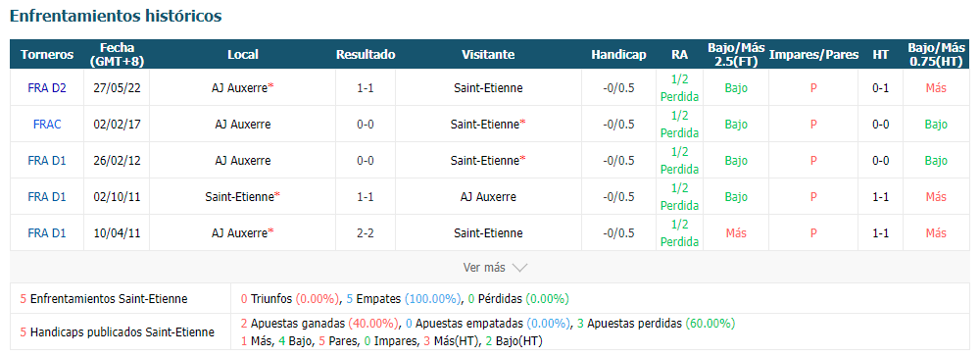Open AJ Auxerre in the 27/05/22 row
Viewport: 980px width, 356px height.
[239, 88]
